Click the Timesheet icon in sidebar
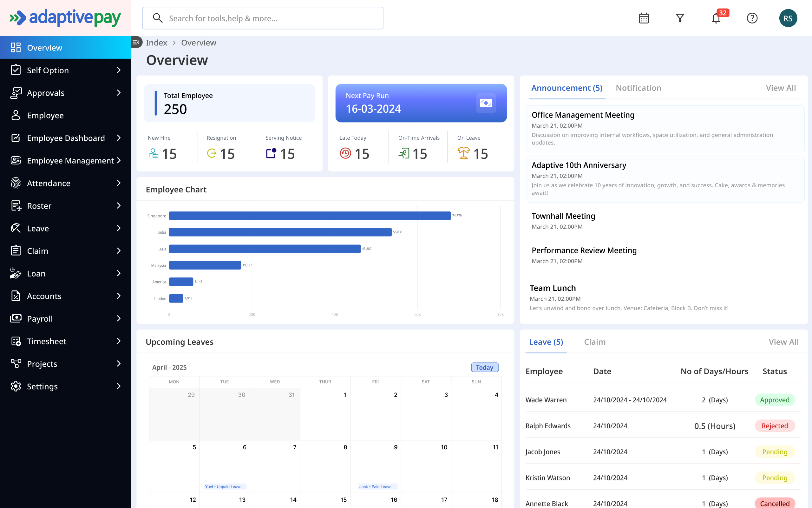The width and height of the screenshot is (812, 508). coord(16,341)
